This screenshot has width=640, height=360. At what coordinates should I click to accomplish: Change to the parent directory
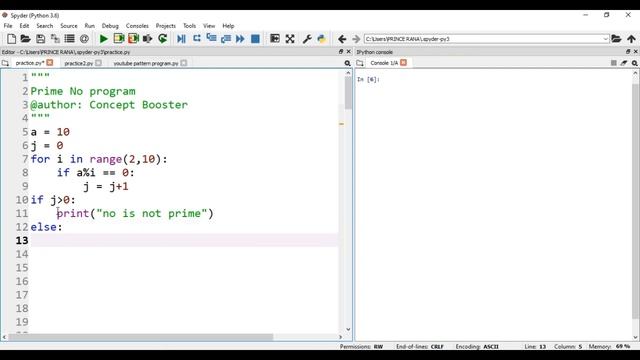tap(631, 39)
